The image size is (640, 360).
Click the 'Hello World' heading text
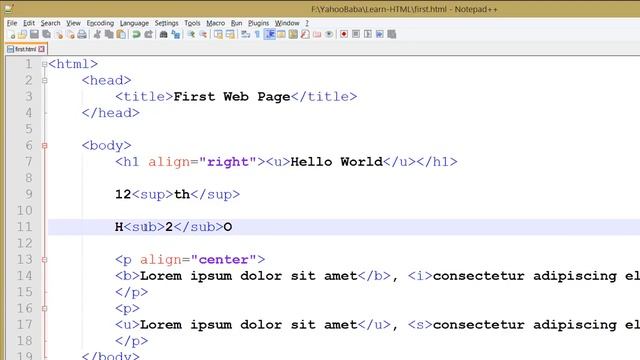coord(337,162)
